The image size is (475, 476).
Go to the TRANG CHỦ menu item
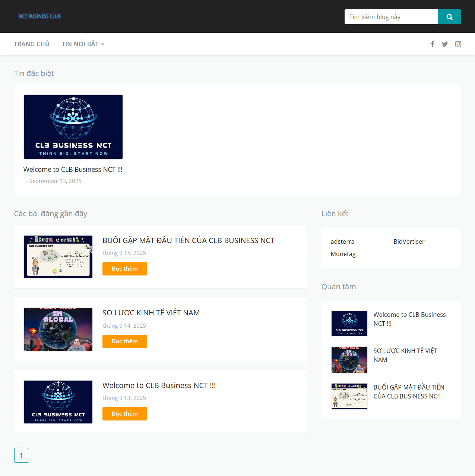pyautogui.click(x=32, y=44)
